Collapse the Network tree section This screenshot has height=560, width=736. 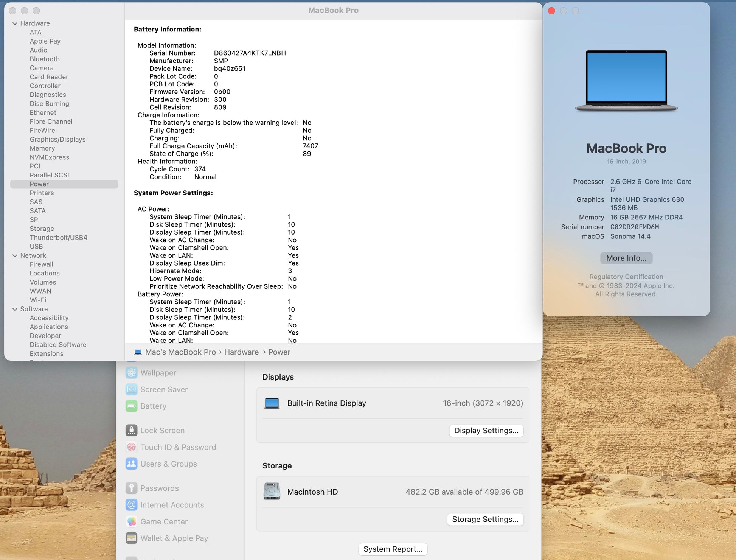point(15,256)
